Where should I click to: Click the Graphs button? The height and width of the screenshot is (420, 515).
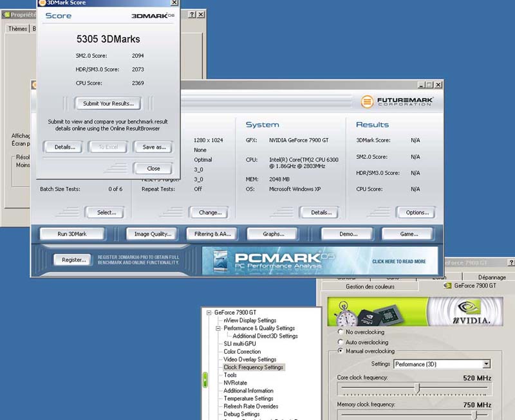point(272,234)
